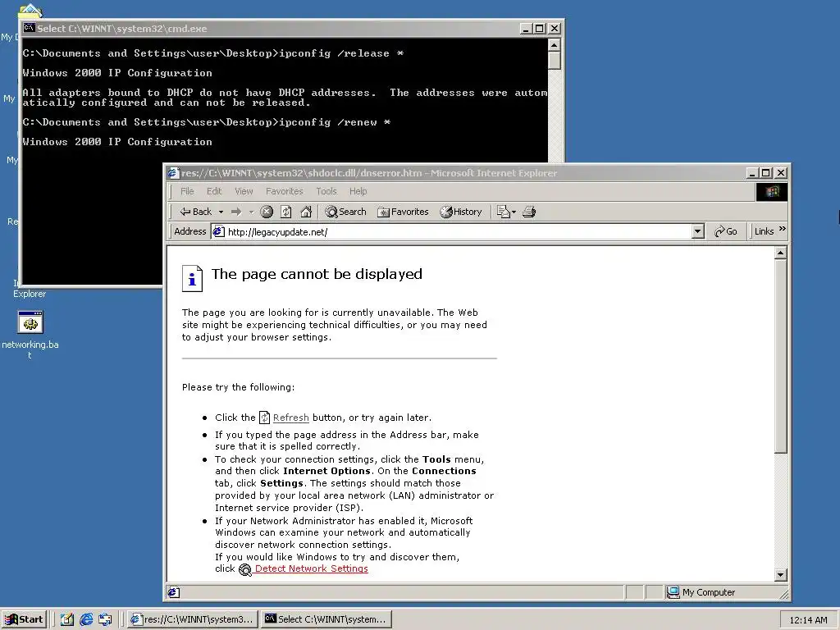Screen dimensions: 840x630
Task: Click the Go button next to address
Action: pyautogui.click(x=726, y=231)
